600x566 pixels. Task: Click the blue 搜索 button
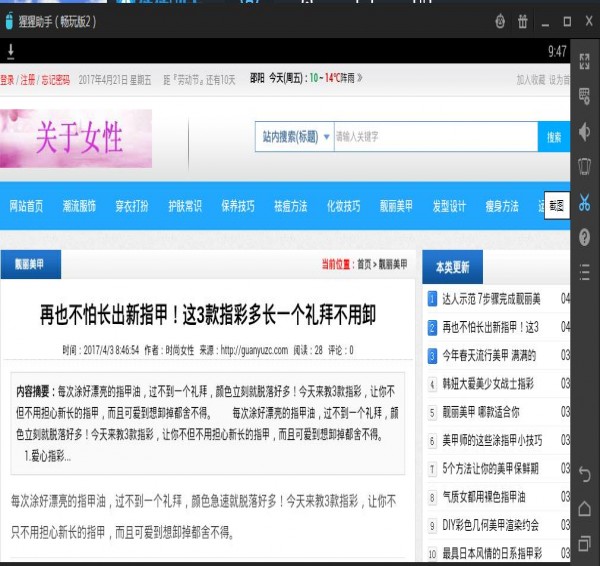[554, 137]
